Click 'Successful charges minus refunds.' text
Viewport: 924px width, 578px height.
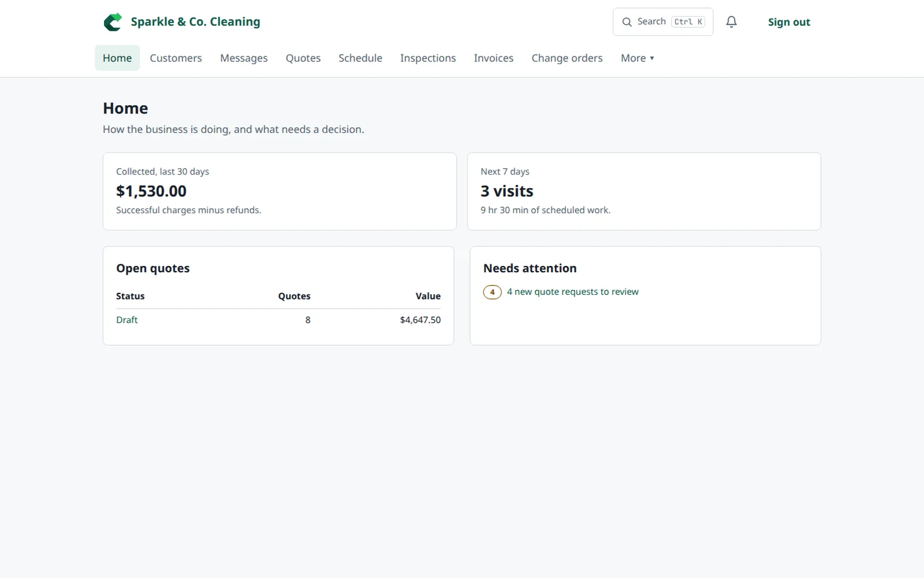click(x=189, y=210)
